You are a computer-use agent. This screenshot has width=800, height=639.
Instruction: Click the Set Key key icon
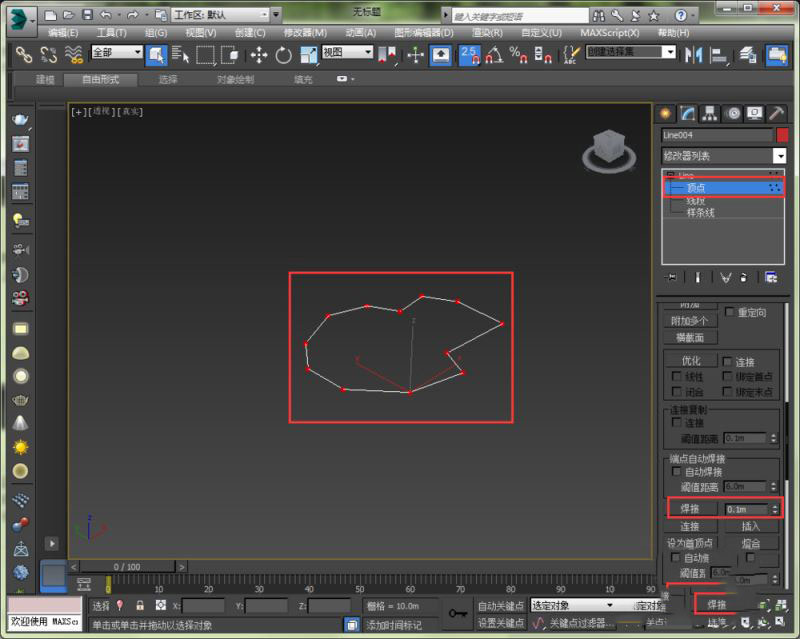[458, 613]
